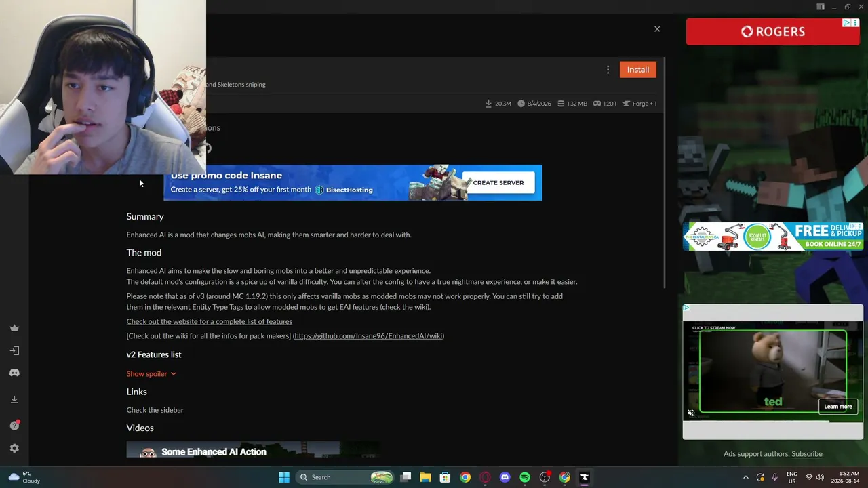Screen dimensions: 868x488
Task: Expand the Show spoiler section
Action: pos(151,373)
